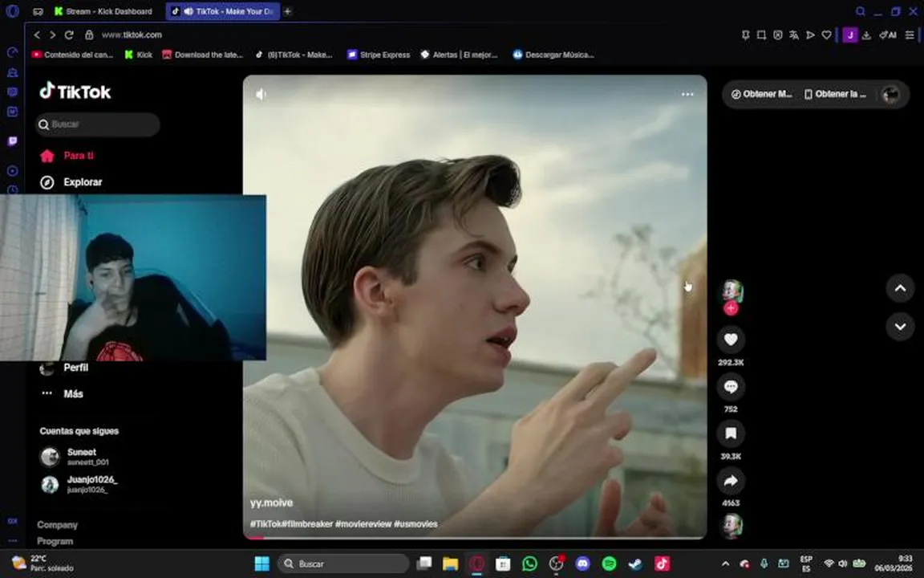
Task: Open the browser downloads icon
Action: pos(866,35)
